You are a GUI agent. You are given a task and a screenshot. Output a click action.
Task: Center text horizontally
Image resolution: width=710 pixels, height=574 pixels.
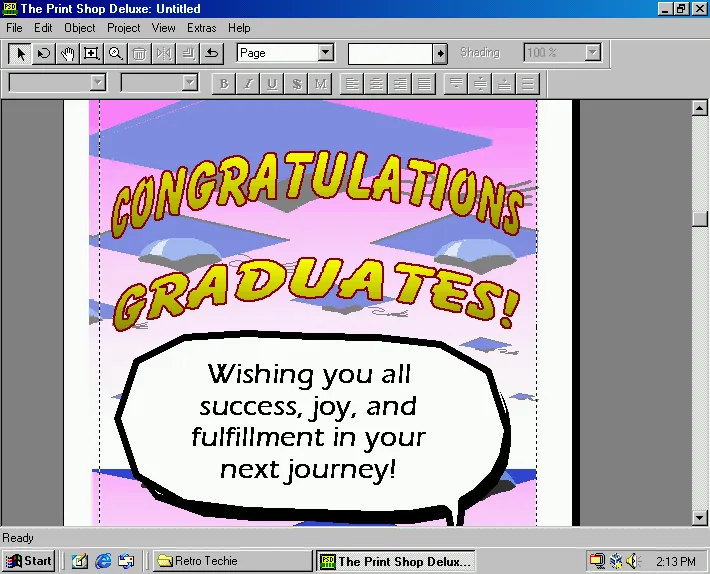coord(376,84)
